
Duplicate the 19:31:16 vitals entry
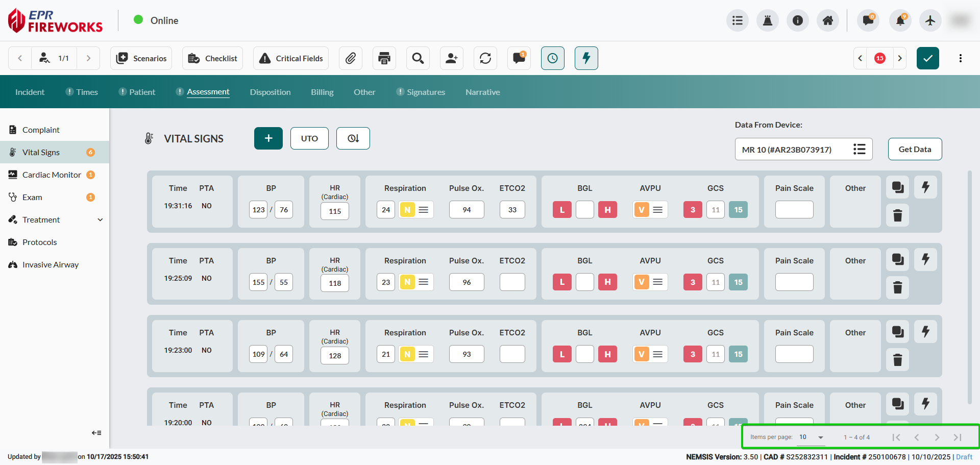897,187
